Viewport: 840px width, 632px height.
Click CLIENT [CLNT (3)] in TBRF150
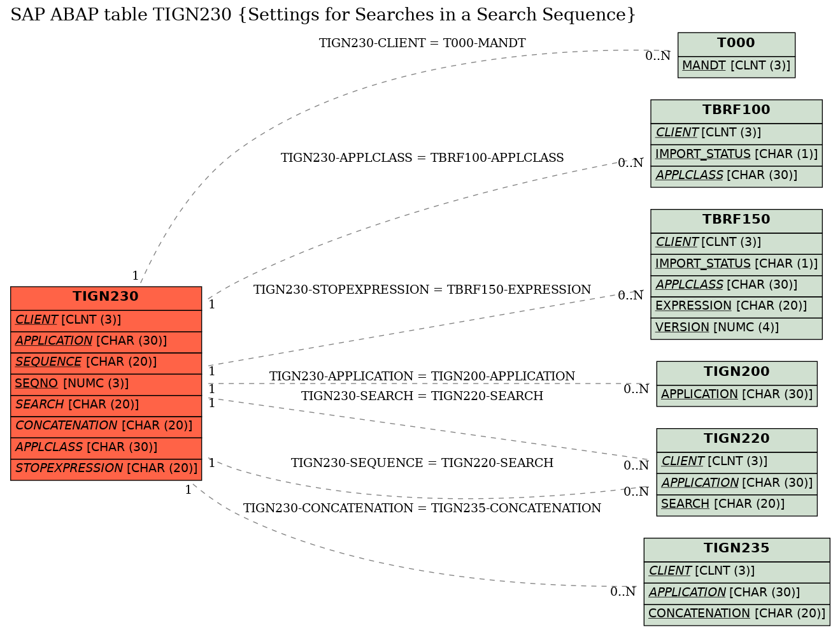click(x=736, y=243)
